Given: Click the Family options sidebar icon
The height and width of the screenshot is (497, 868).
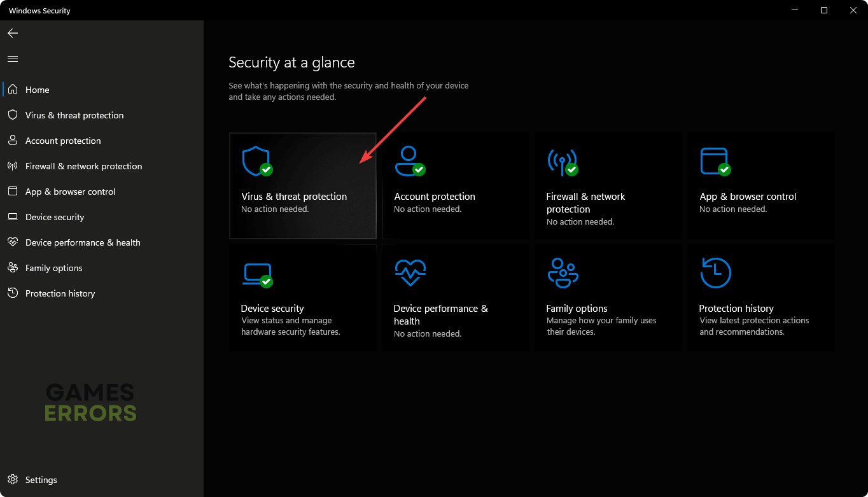Looking at the screenshot, I should click(12, 268).
